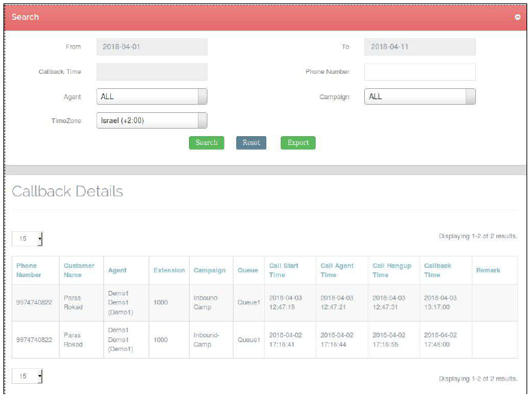Sort by Call Start Time header
Screen dimensions: 532x401
[283, 270]
